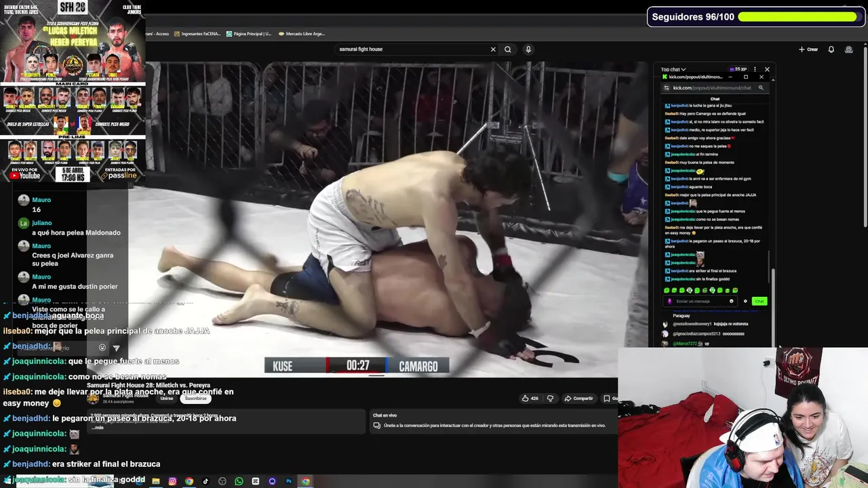This screenshot has width=868, height=488.
Task: Clear the YouTube search box text
Action: point(493,49)
